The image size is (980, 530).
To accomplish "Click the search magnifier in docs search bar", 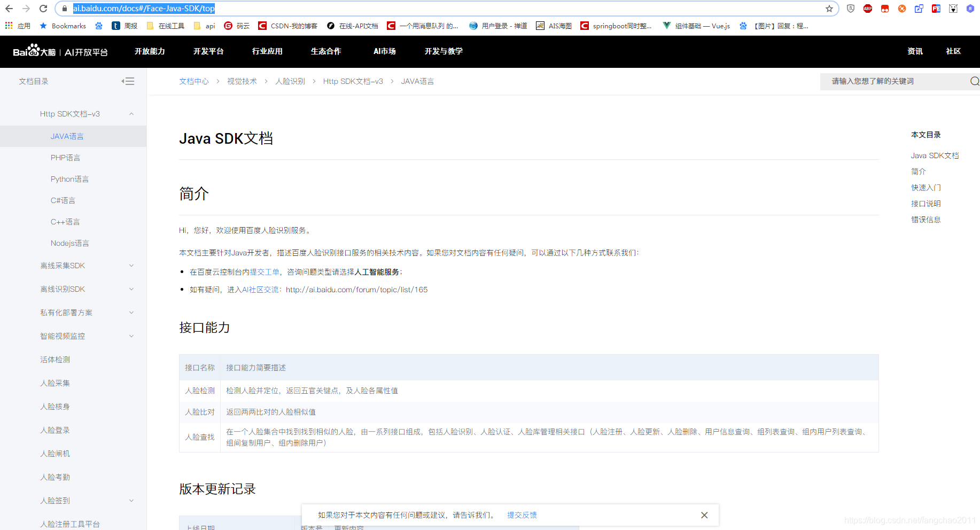I will click(974, 81).
